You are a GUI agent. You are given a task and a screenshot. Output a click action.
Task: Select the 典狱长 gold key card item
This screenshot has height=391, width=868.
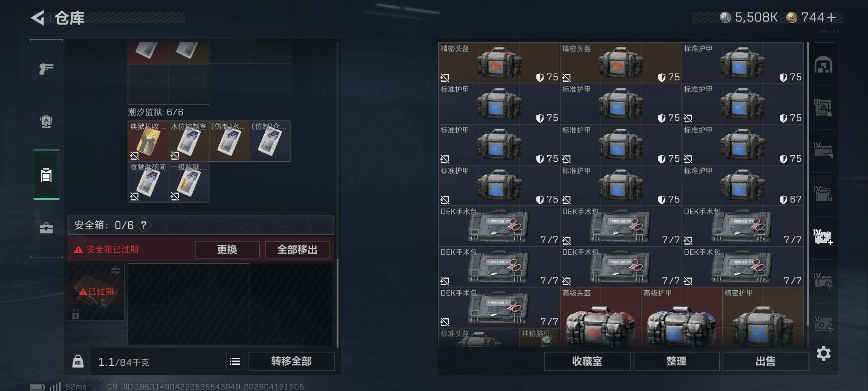tap(148, 141)
